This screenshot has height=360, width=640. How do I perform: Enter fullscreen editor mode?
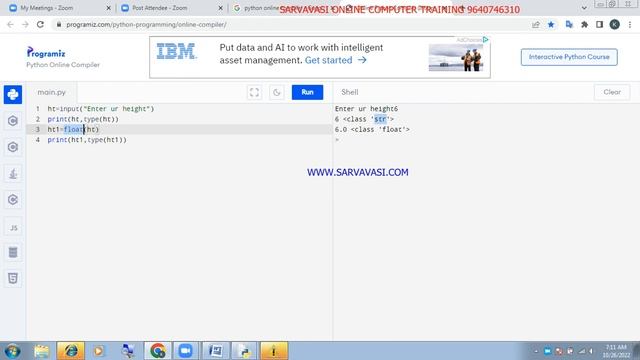pos(254,92)
